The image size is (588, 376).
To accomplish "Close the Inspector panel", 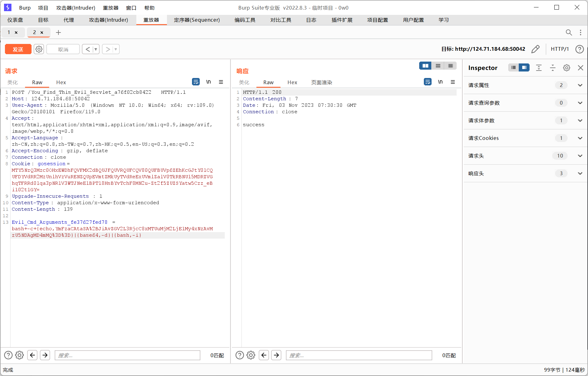I will [x=581, y=68].
